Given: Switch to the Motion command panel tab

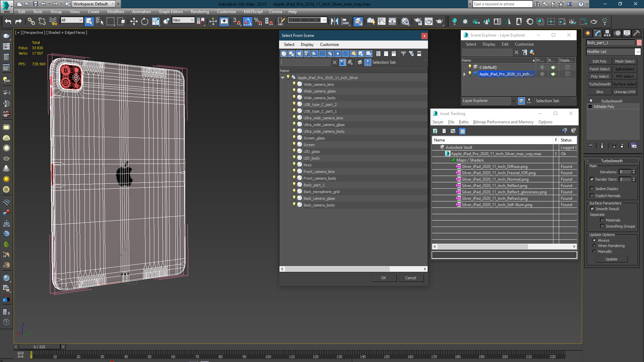Looking at the screenshot, I should coord(618,33).
